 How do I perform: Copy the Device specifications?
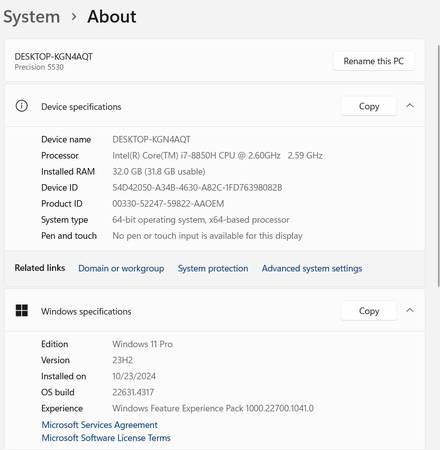[x=369, y=106]
